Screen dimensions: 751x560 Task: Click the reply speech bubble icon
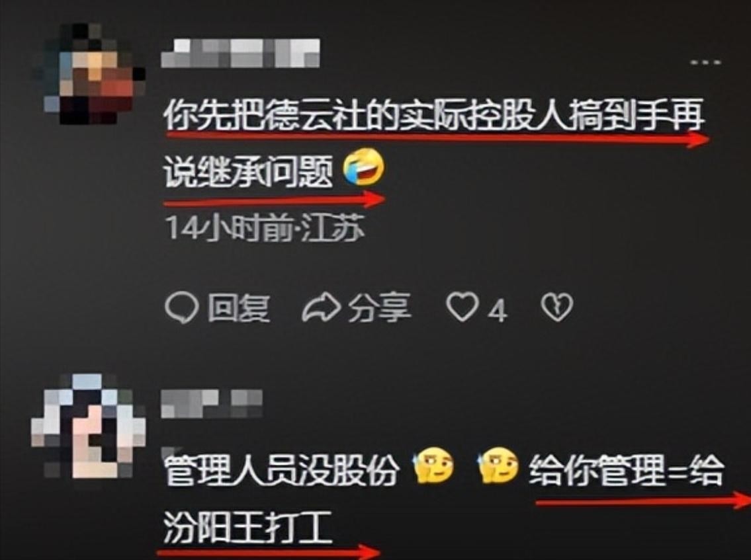coord(181,307)
